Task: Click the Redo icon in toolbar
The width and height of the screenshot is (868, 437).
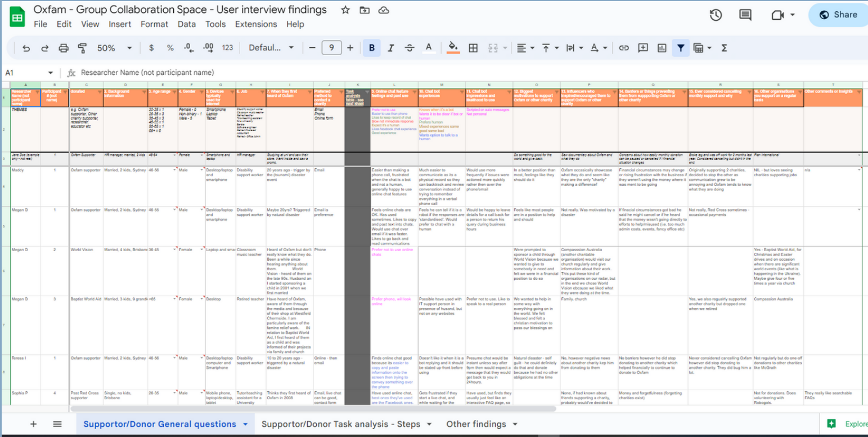Action: tap(45, 48)
